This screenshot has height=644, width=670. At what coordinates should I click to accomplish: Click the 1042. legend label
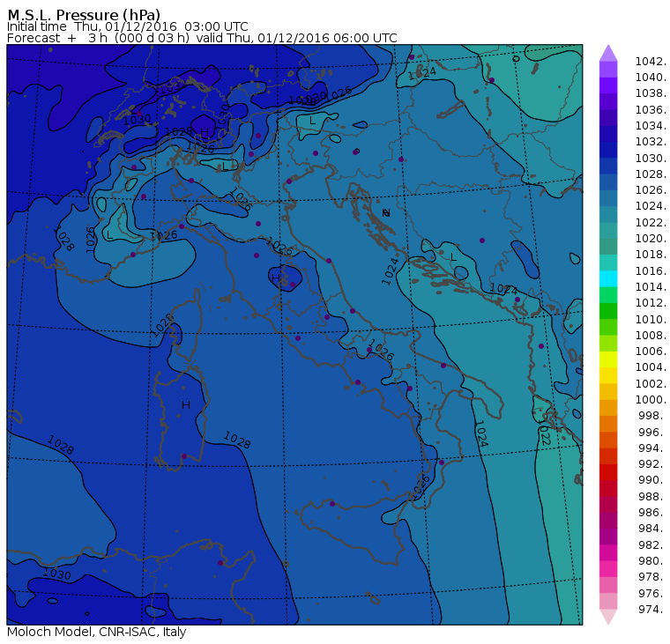click(x=651, y=62)
